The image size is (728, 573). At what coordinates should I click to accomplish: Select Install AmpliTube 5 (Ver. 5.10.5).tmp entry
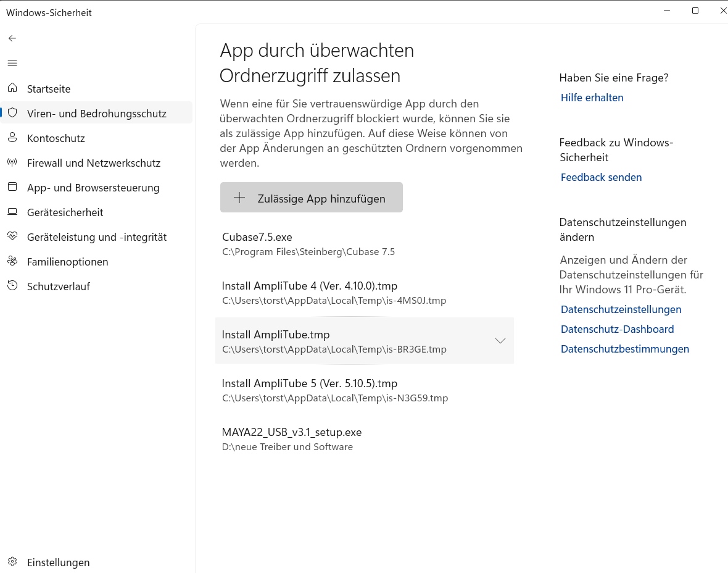click(x=365, y=390)
